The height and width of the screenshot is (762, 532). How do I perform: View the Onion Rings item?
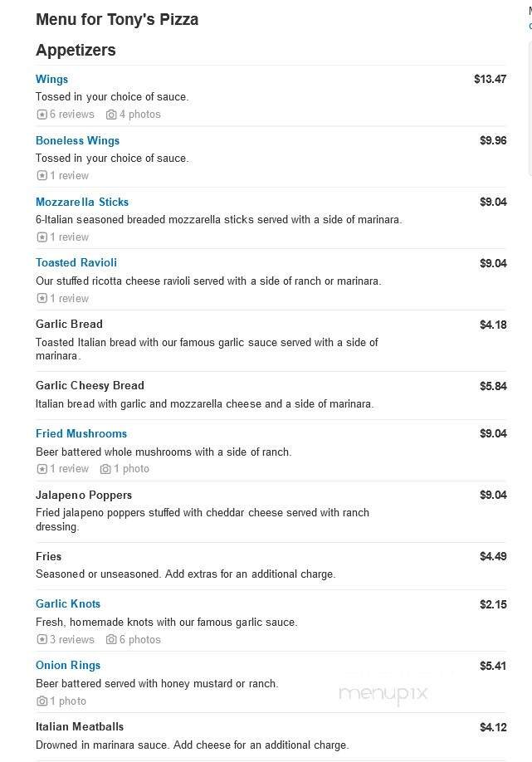67,665
